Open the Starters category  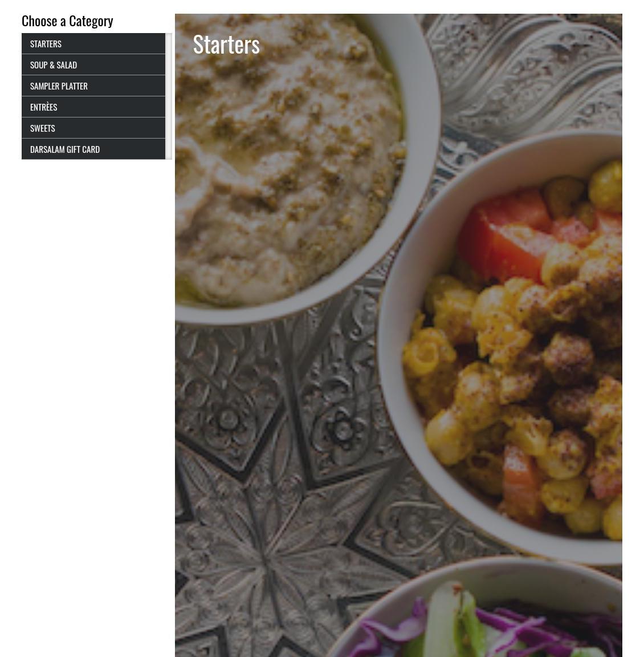93,43
